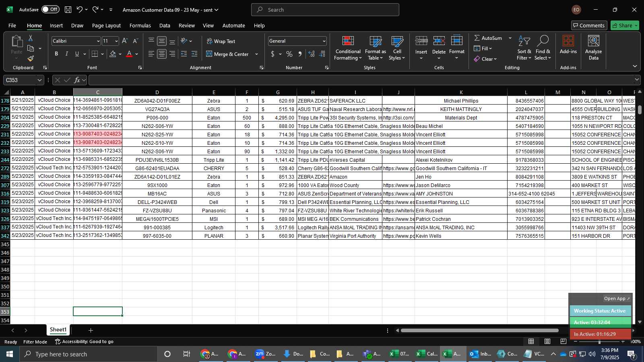Viewport: 644px width, 362px height.
Task: Open the File menu
Action: (x=12, y=25)
